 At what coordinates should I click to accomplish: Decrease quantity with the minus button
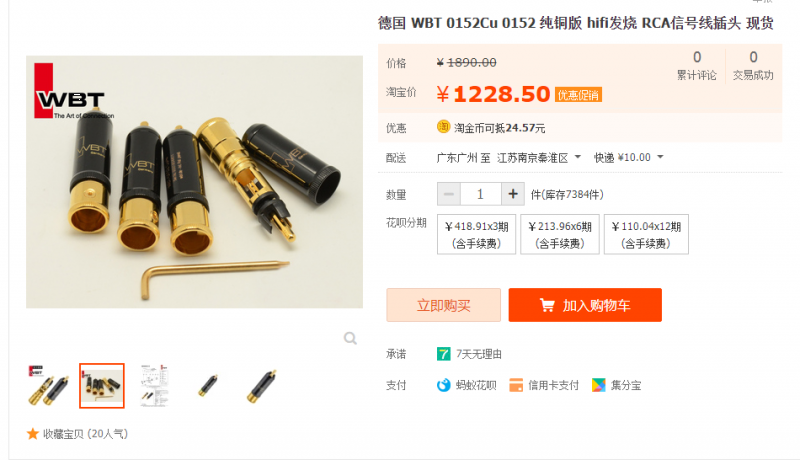[x=449, y=194]
